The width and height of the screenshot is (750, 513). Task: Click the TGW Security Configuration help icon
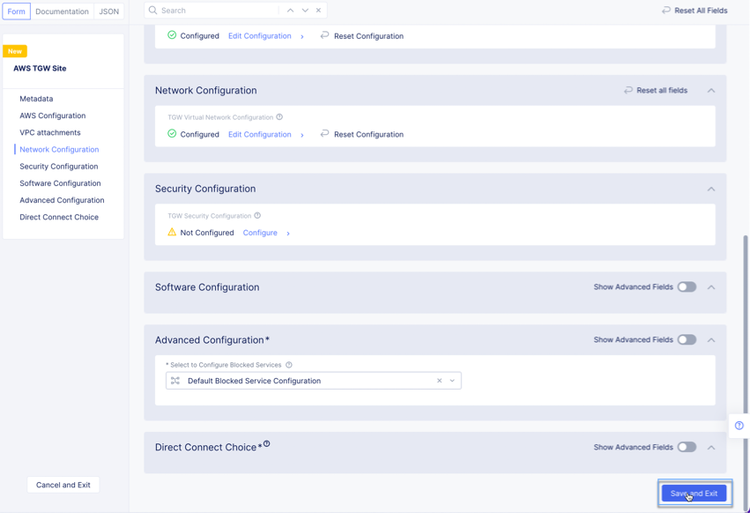pos(257,215)
